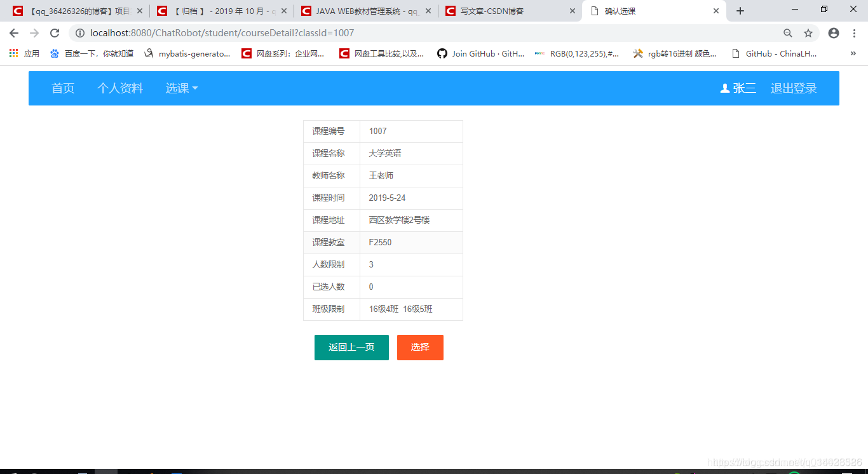The height and width of the screenshot is (474, 868).
Task: Open the zoom magnifier icon in address bar
Action: click(x=788, y=33)
